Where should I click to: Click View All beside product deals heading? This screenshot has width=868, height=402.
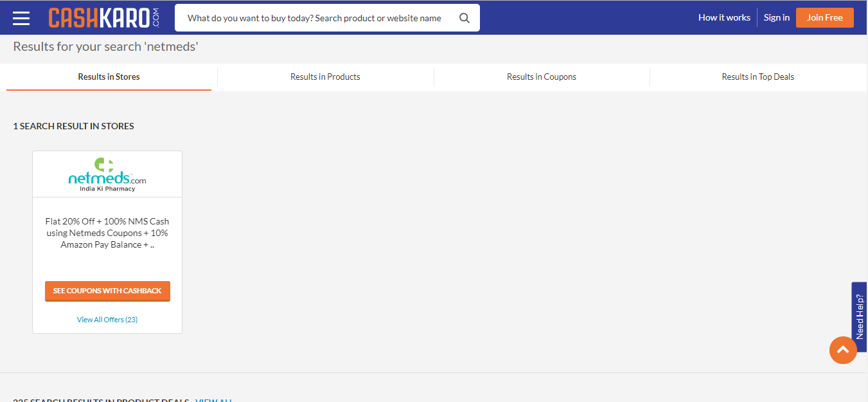(x=213, y=399)
